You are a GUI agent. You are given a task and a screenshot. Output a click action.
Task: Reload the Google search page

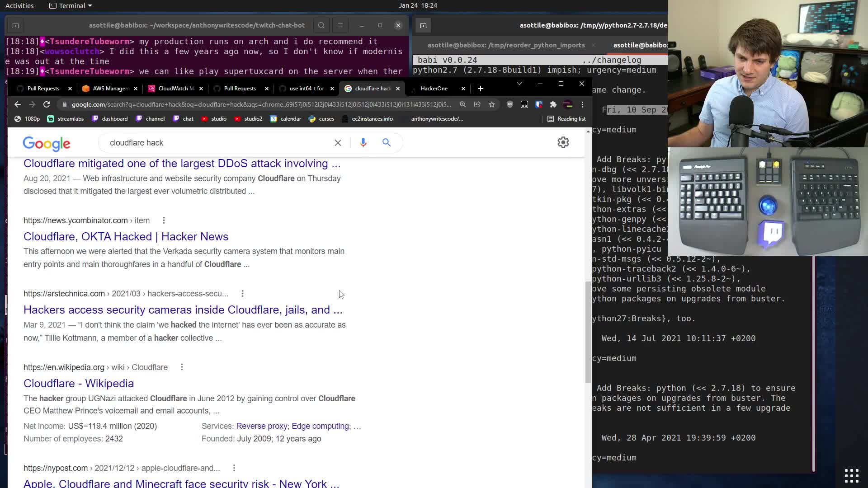pos(47,104)
